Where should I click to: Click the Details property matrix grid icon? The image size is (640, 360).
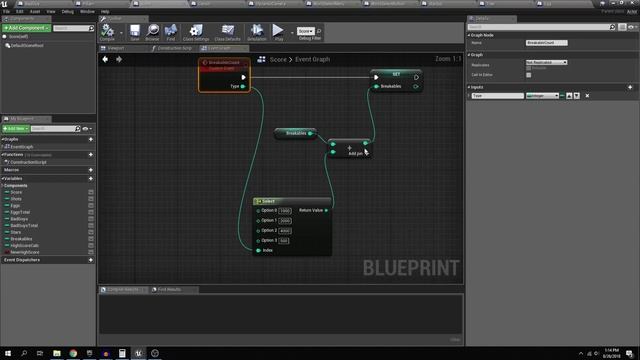[x=622, y=27]
